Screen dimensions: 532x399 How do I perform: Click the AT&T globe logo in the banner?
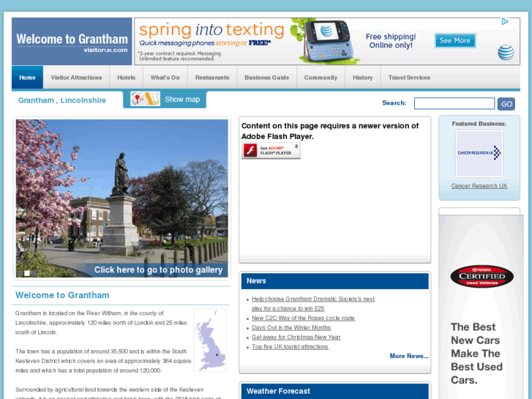[506, 53]
